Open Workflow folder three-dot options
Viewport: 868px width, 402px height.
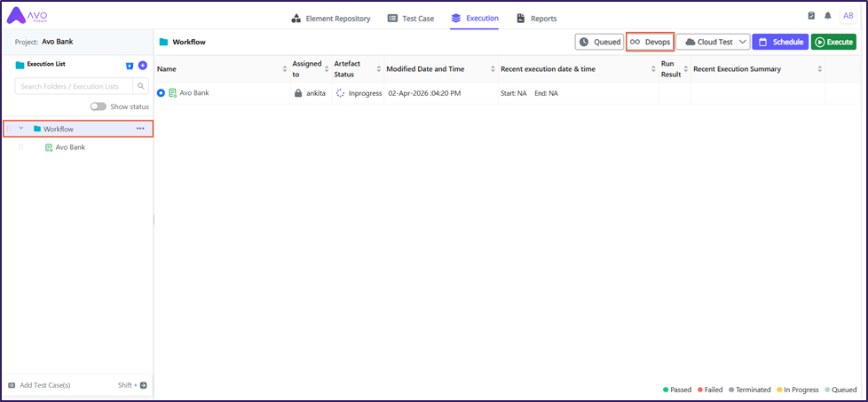(140, 129)
